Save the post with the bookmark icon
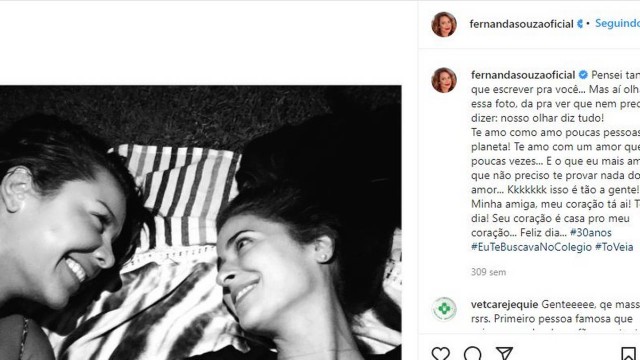Screen dimensions: 640x360 point(629,353)
